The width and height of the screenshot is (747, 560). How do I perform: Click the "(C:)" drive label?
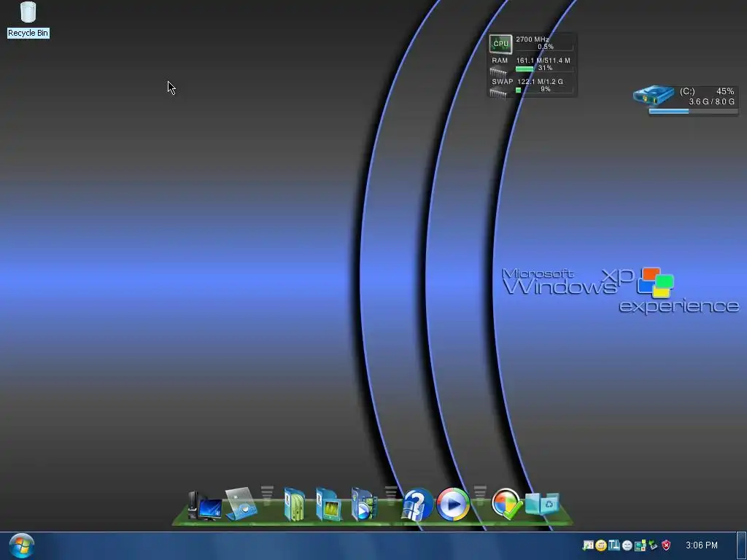click(687, 91)
